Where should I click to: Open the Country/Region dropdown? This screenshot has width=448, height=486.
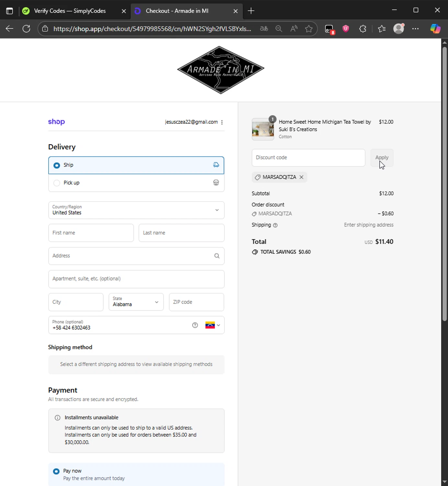click(136, 210)
